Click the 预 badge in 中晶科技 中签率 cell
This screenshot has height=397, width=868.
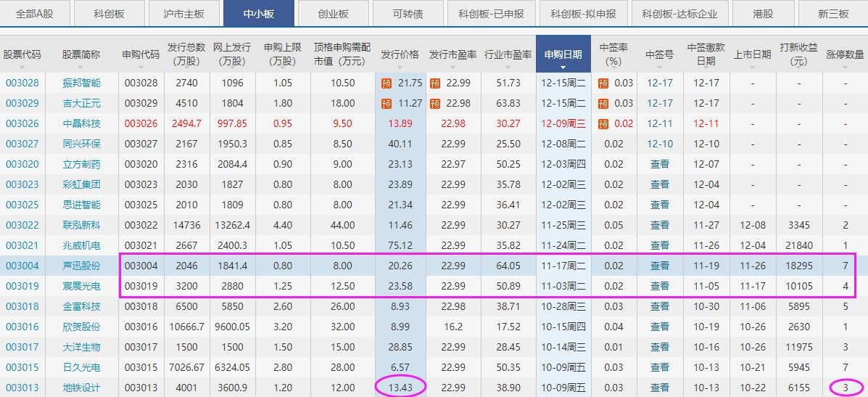coord(603,123)
